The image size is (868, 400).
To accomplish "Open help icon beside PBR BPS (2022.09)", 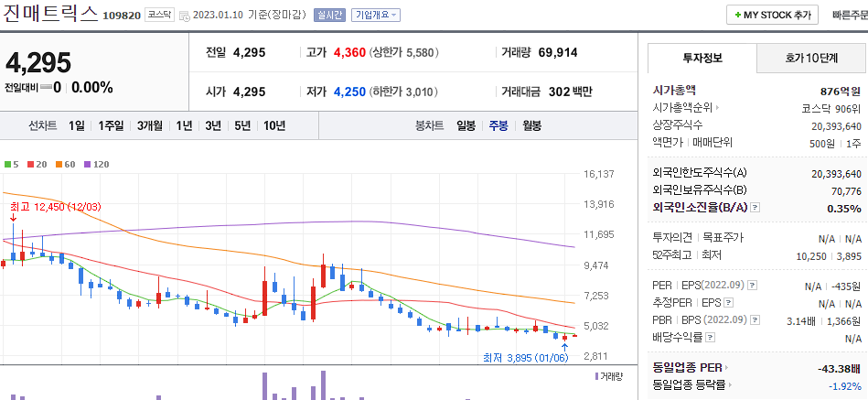I will pyautogui.click(x=755, y=320).
